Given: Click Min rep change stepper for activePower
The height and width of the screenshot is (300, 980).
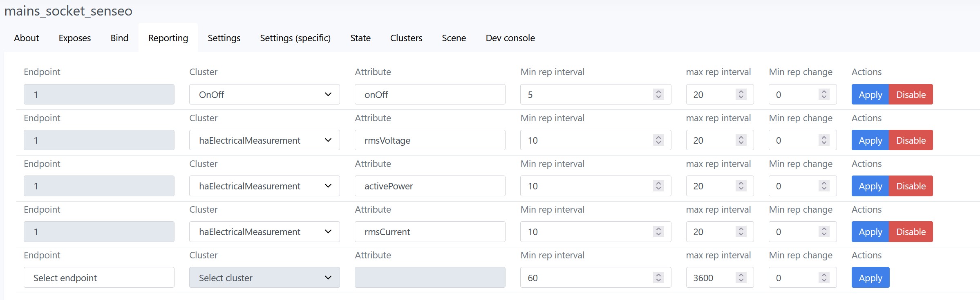Looking at the screenshot, I should (824, 186).
